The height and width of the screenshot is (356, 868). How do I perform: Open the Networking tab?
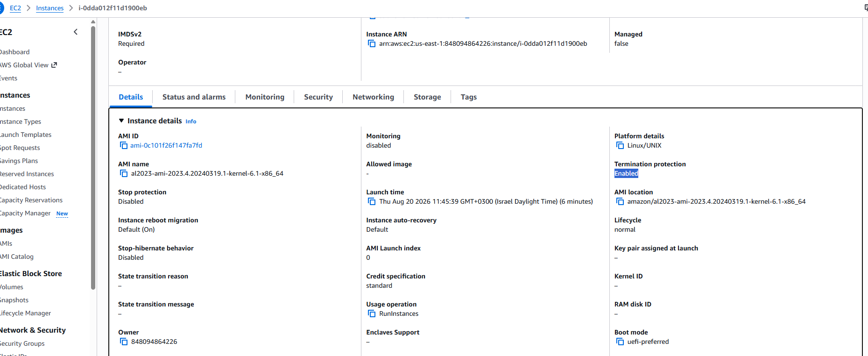click(373, 97)
